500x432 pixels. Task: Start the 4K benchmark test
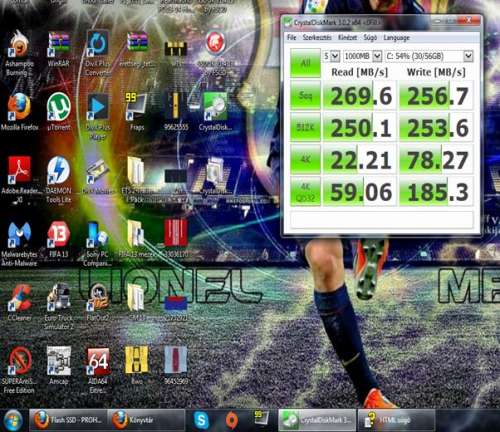305,159
